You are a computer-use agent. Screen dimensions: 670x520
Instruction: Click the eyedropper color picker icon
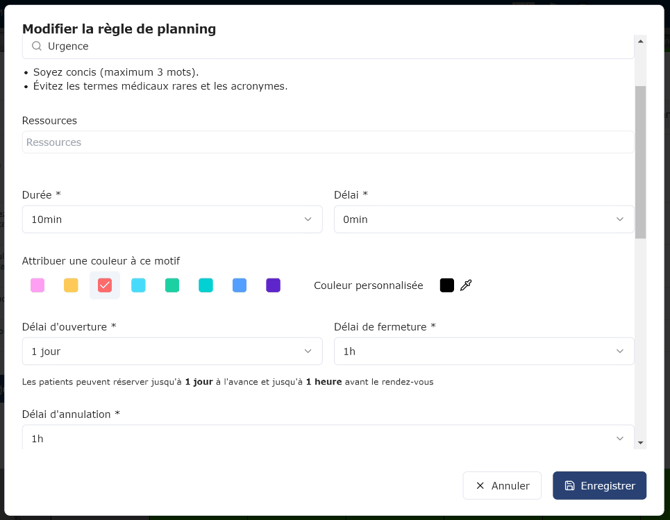pyautogui.click(x=466, y=285)
